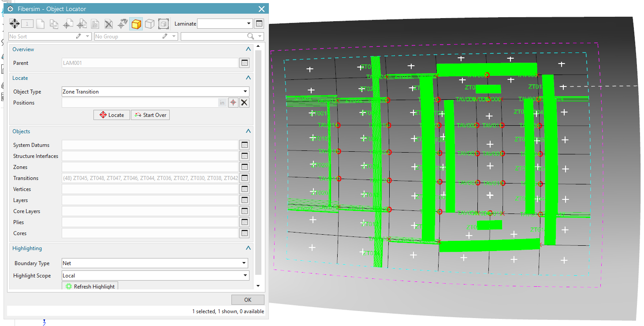Click the wireframe cube display icon
644x326 pixels.
tap(149, 23)
